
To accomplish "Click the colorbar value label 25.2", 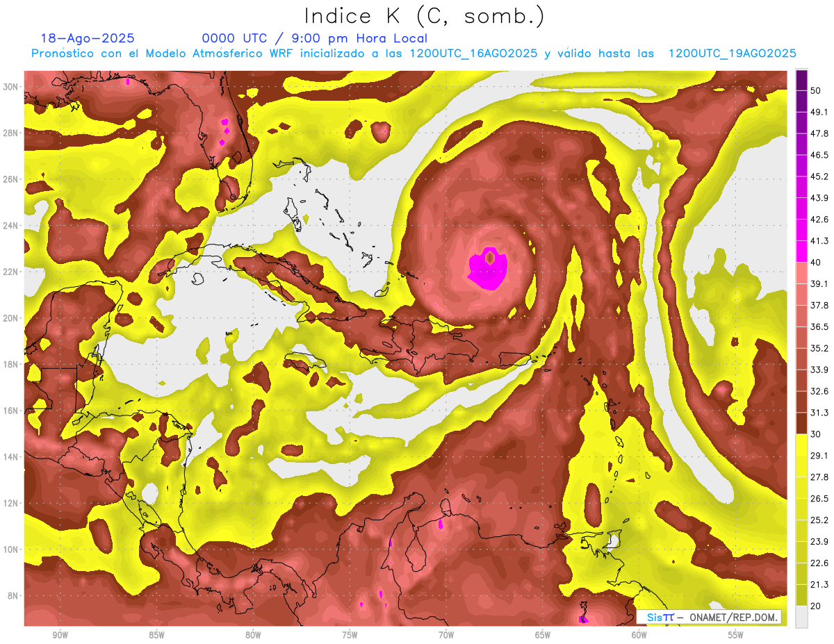I will point(819,520).
